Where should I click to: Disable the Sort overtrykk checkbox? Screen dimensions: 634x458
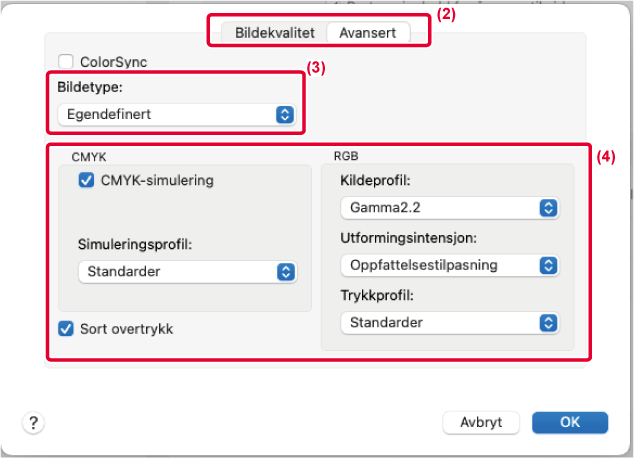click(66, 329)
